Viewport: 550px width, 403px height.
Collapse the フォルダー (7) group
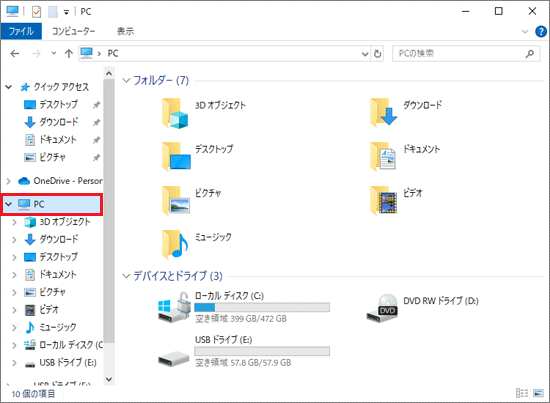coord(126,80)
